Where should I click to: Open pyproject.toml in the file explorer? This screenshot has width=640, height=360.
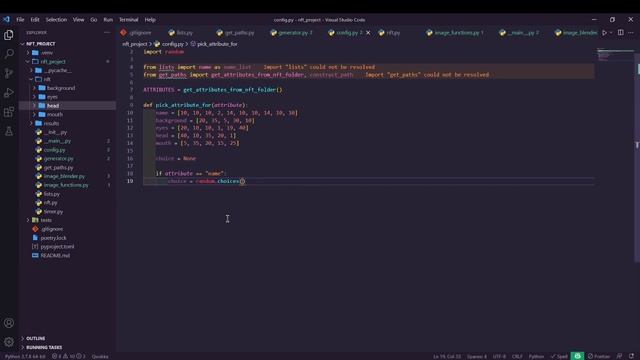[57, 247]
